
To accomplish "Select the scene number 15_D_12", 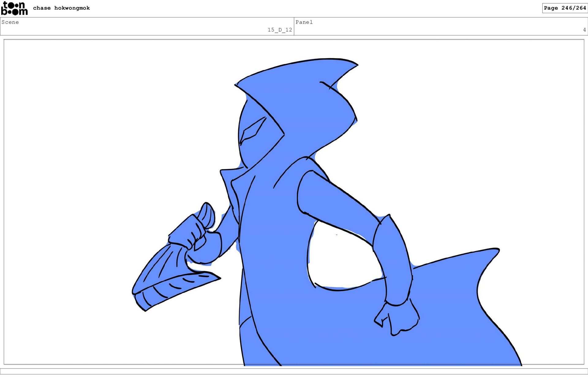I will [x=280, y=30].
